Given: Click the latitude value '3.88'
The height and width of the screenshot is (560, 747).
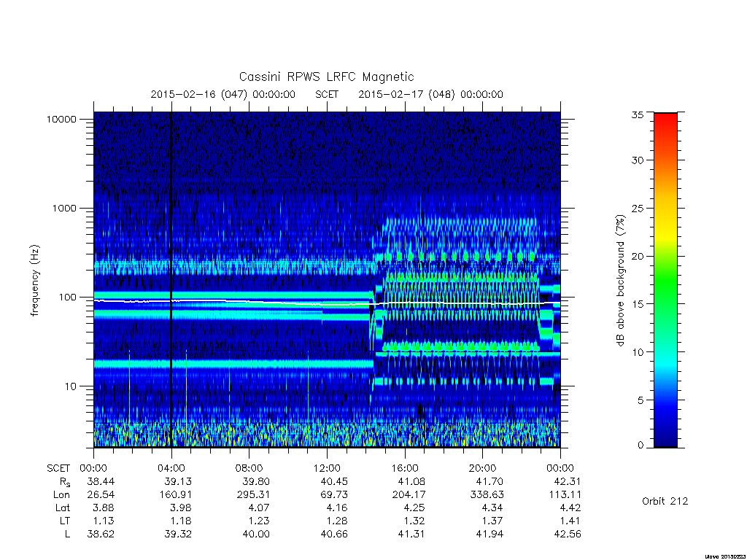Looking at the screenshot, I should 104,507.
